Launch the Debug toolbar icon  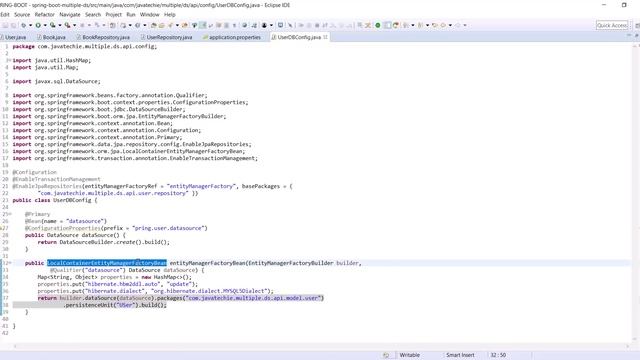point(23,25)
